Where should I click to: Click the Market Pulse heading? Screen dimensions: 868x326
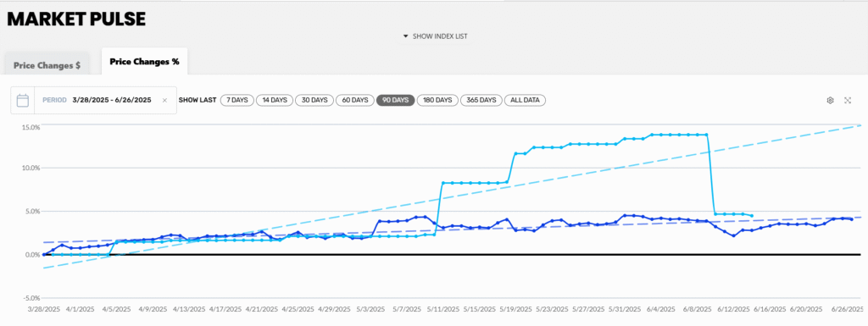(76, 19)
